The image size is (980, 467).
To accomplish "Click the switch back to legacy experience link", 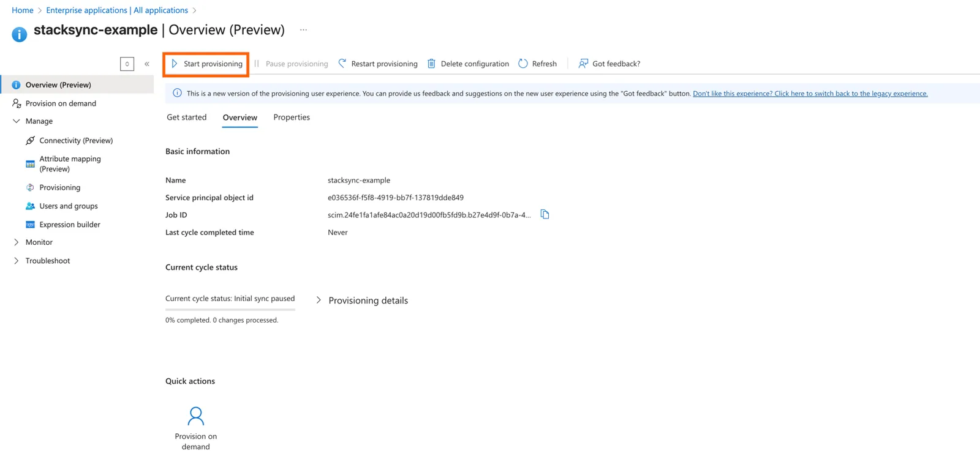I will pyautogui.click(x=810, y=94).
